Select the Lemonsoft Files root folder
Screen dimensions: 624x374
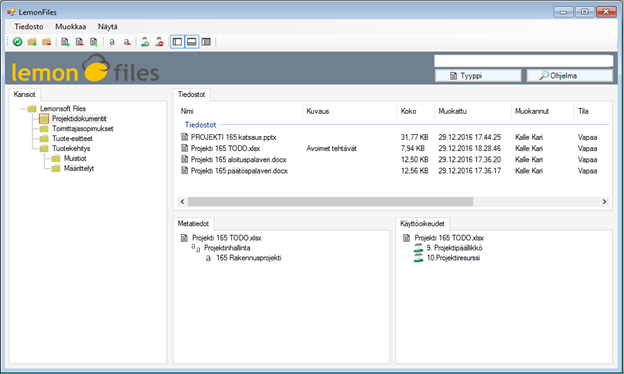[62, 109]
